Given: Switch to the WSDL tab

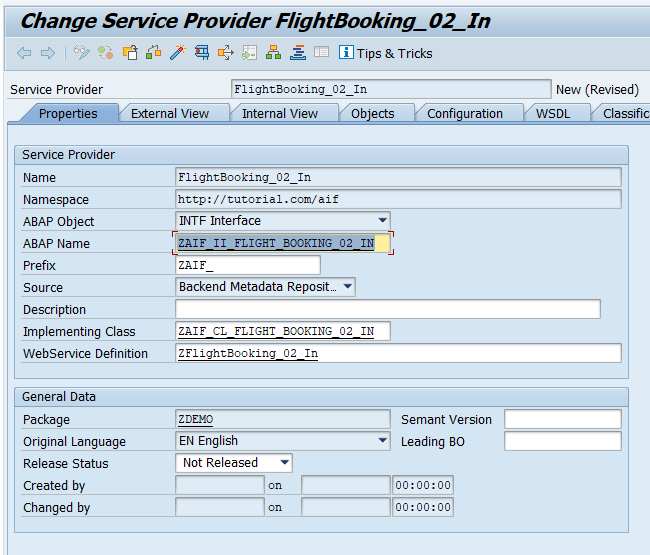Looking at the screenshot, I should click(553, 113).
